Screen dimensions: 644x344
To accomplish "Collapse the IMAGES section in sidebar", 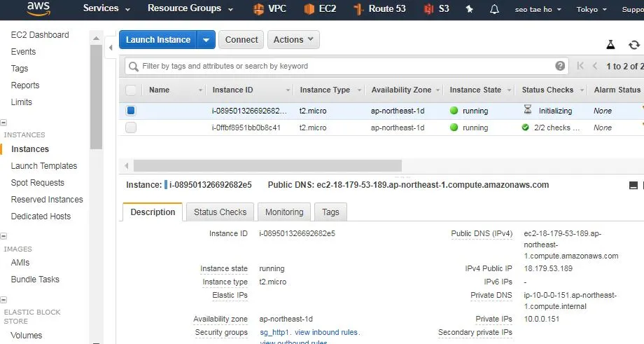I will click(x=3, y=236).
